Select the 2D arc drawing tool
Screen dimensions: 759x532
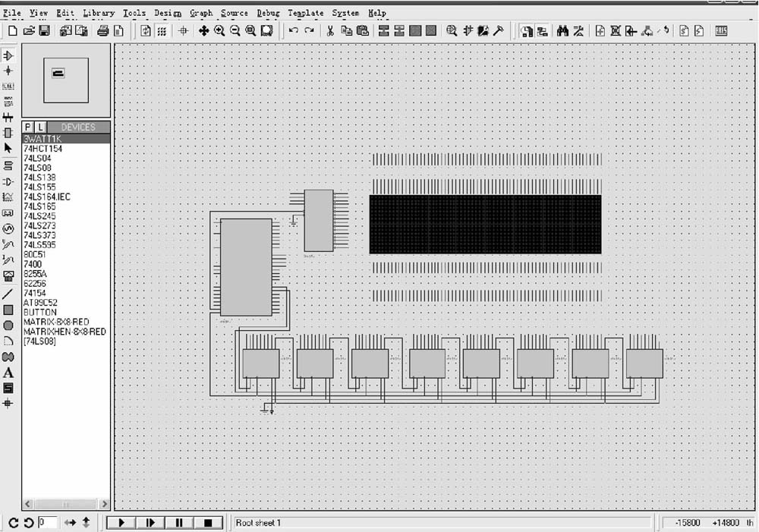(x=8, y=341)
